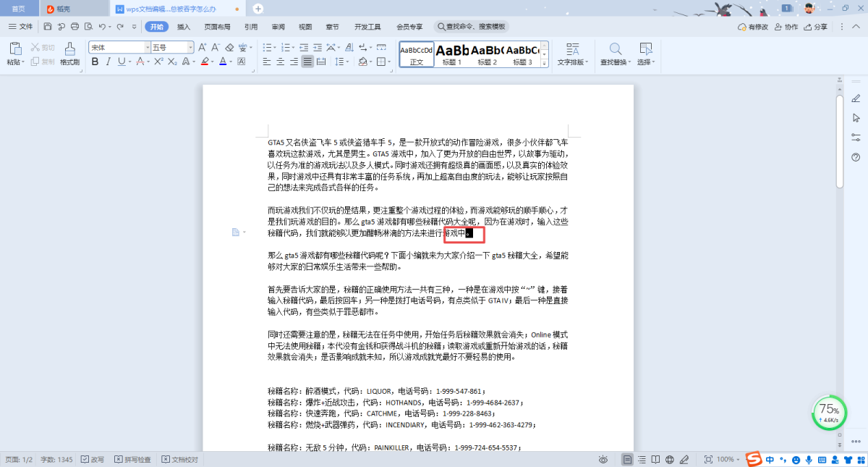Click the center alignment icon

281,62
